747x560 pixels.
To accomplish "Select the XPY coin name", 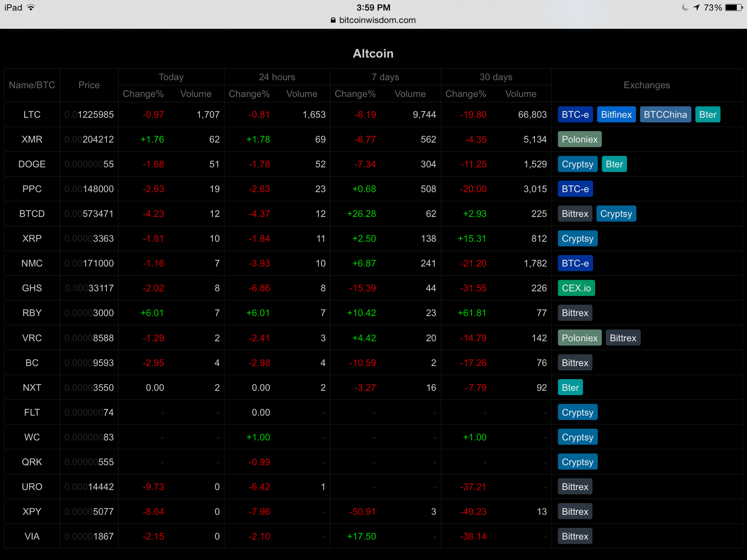I will (x=32, y=512).
